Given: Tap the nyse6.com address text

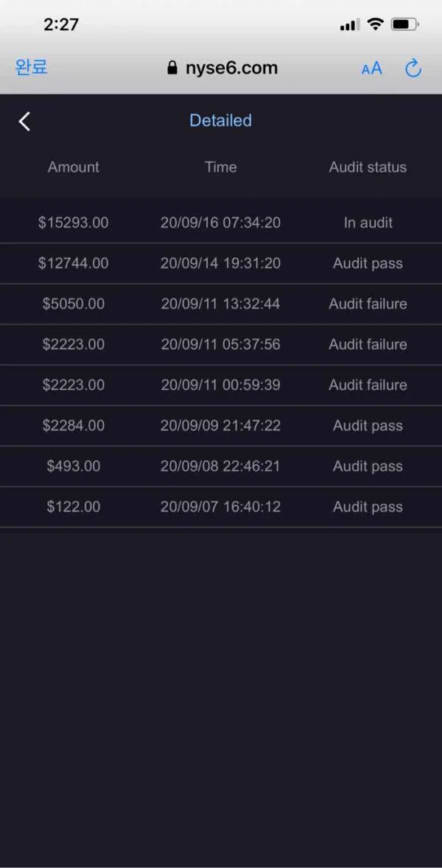Looking at the screenshot, I should click(x=231, y=69).
